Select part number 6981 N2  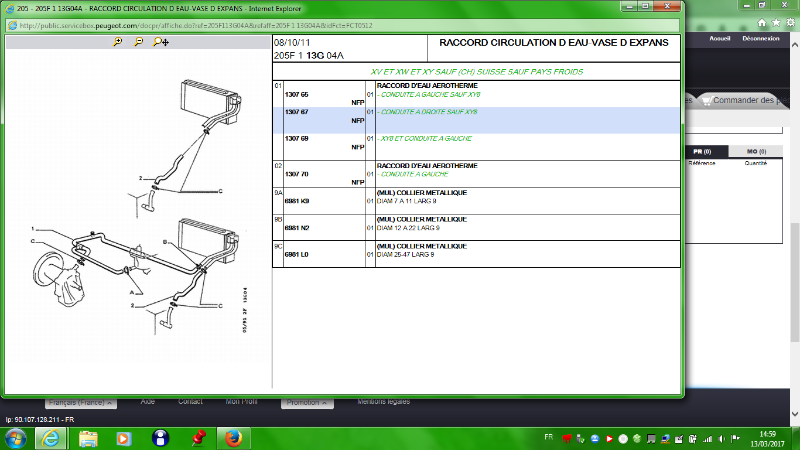click(x=297, y=228)
